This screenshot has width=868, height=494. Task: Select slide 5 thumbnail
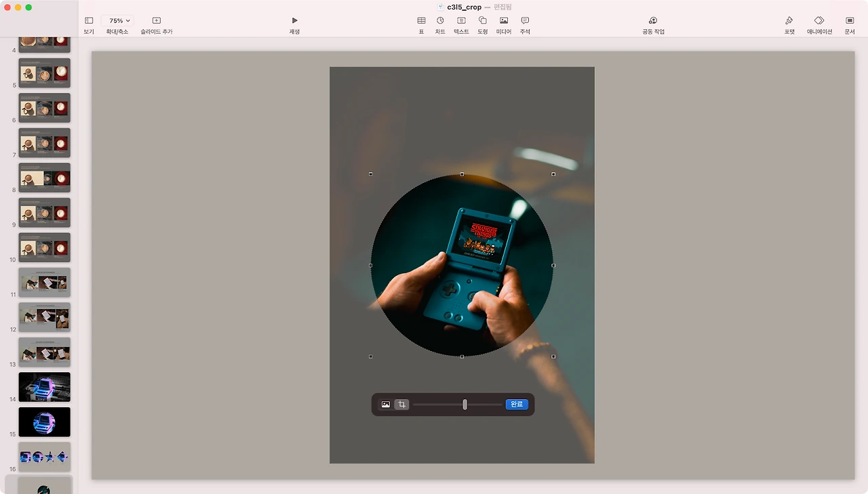point(44,73)
